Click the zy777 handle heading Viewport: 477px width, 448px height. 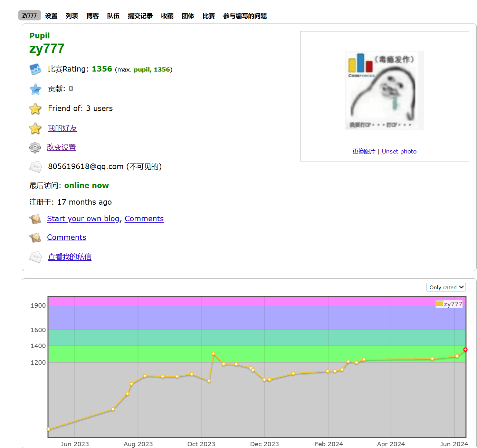coord(47,49)
